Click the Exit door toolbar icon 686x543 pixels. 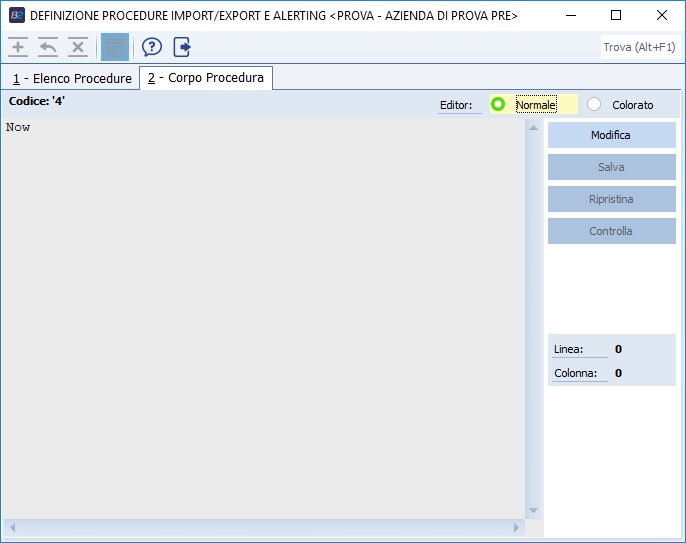pyautogui.click(x=182, y=47)
